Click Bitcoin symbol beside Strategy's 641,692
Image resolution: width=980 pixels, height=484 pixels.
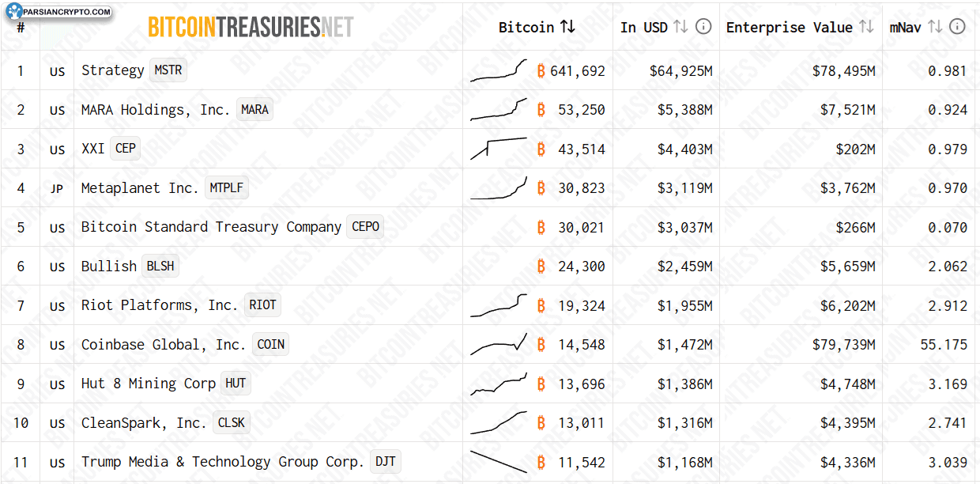541,70
